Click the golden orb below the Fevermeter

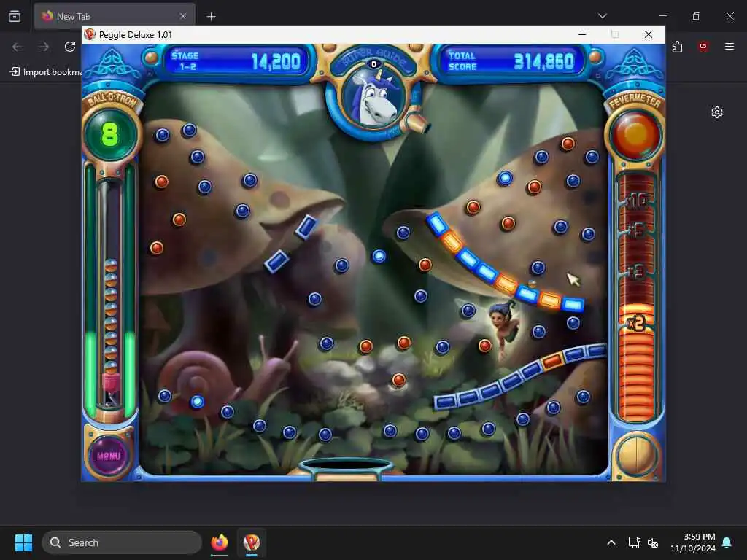(x=636, y=455)
